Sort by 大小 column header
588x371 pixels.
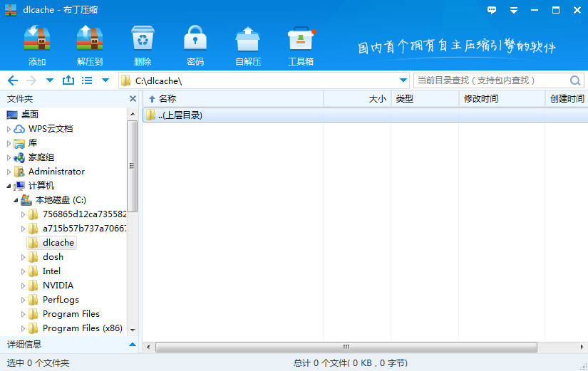coord(357,98)
